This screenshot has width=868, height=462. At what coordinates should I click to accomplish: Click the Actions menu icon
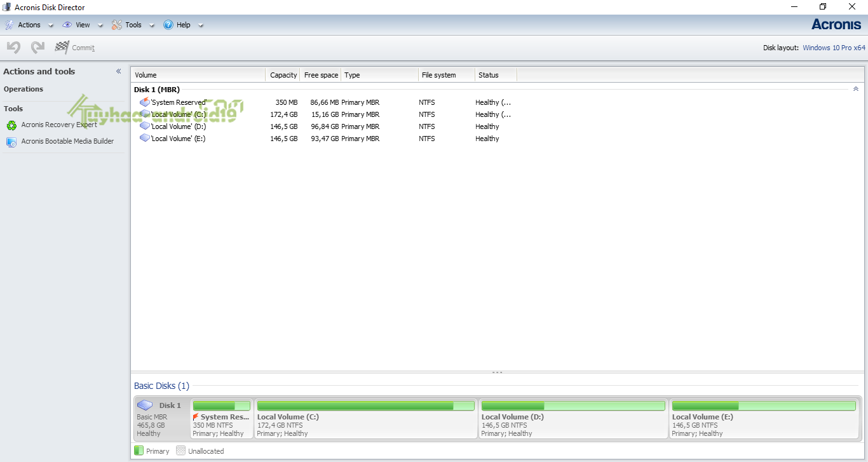[x=10, y=25]
